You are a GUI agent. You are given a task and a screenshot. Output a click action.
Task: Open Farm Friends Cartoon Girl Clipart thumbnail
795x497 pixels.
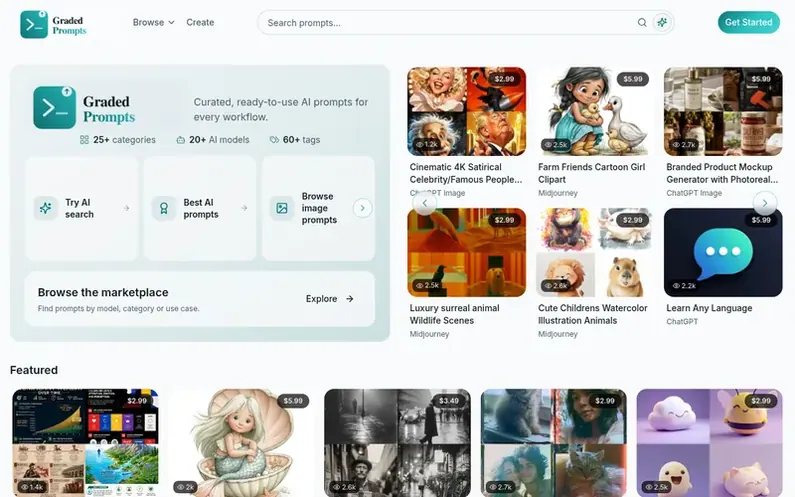595,112
